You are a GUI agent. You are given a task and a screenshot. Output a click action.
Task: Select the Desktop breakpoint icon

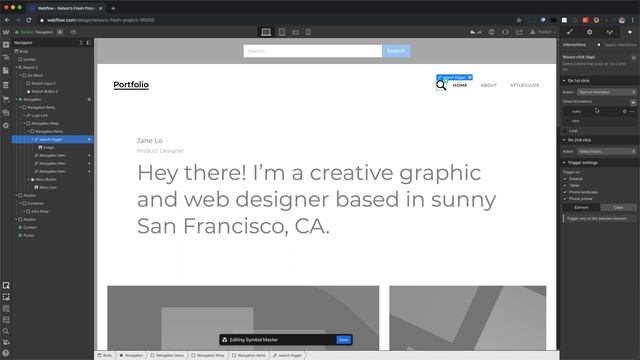pyautogui.click(x=266, y=32)
